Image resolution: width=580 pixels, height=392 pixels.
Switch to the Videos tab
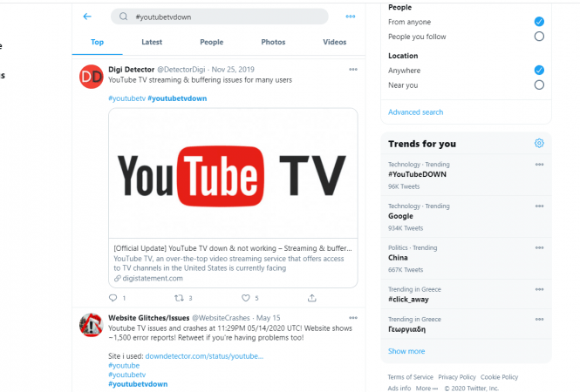(x=335, y=42)
